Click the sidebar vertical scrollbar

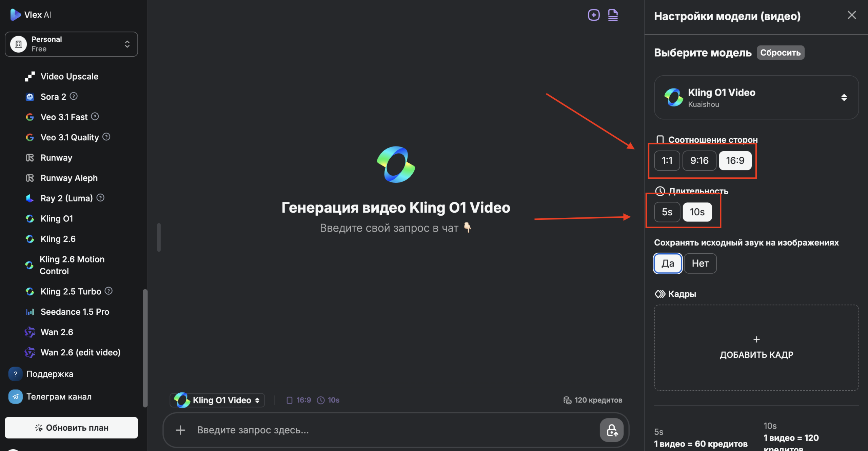(x=145, y=348)
